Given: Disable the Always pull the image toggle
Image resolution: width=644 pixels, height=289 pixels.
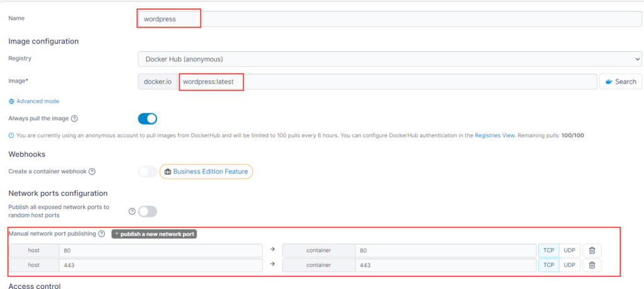Looking at the screenshot, I should point(147,119).
